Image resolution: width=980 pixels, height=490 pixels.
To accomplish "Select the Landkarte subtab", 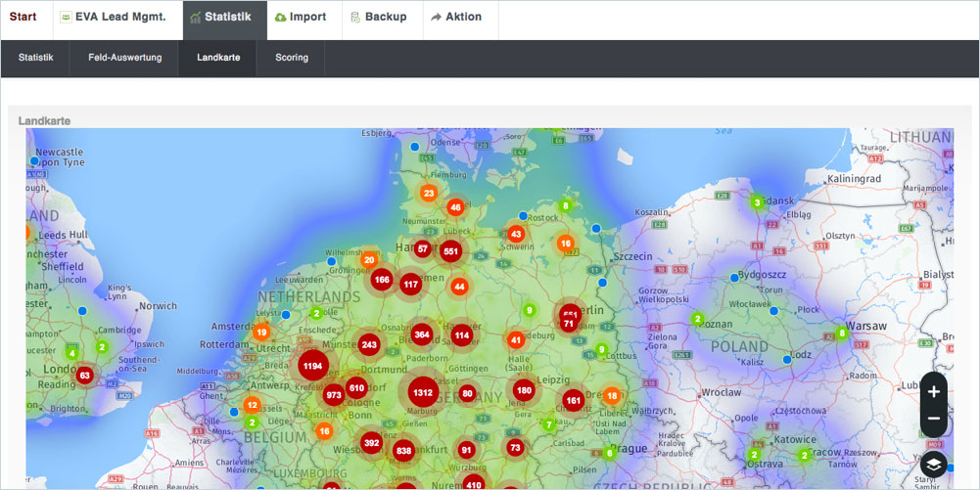I will 218,58.
